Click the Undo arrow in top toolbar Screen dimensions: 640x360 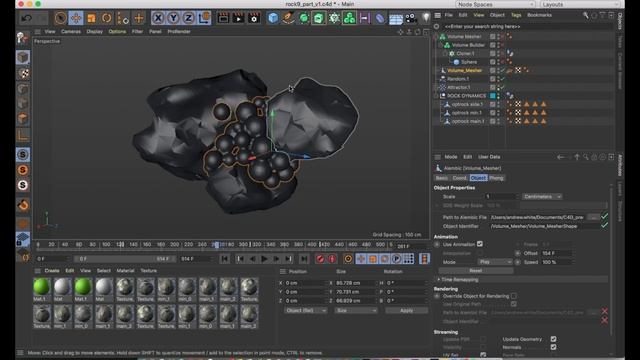(27, 18)
